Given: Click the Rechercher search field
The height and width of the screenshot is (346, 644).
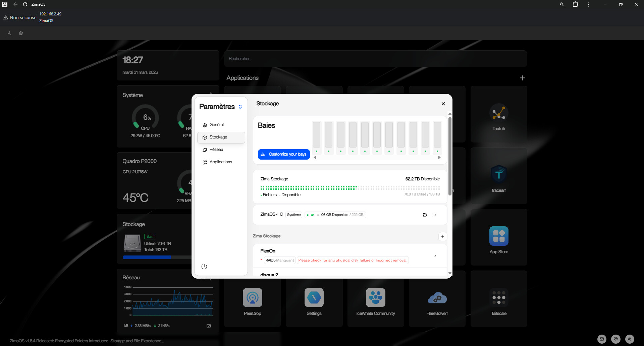Looking at the screenshot, I should click(375, 59).
